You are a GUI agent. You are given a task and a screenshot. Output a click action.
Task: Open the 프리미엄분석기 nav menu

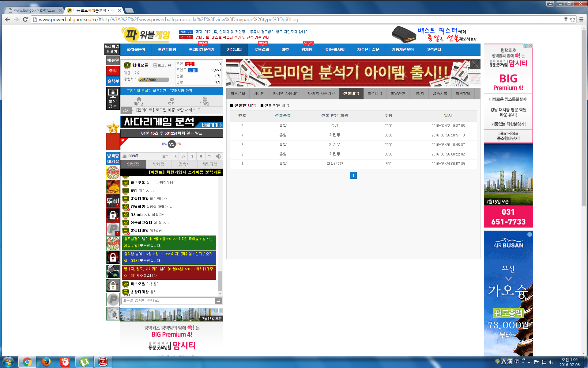pos(202,49)
